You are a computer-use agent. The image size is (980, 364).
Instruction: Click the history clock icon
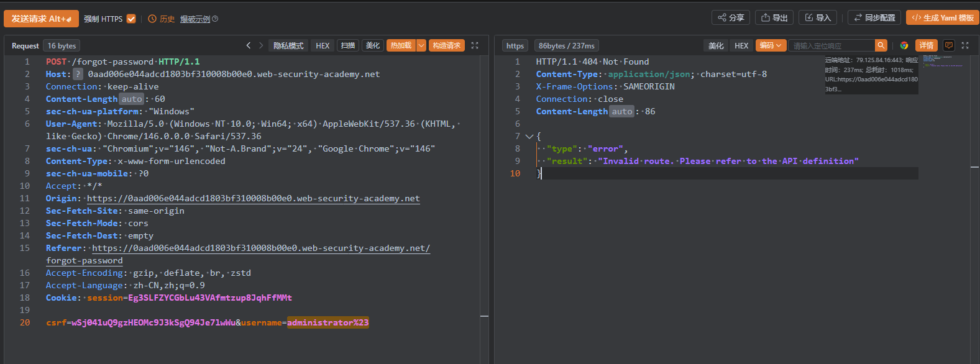(x=152, y=19)
